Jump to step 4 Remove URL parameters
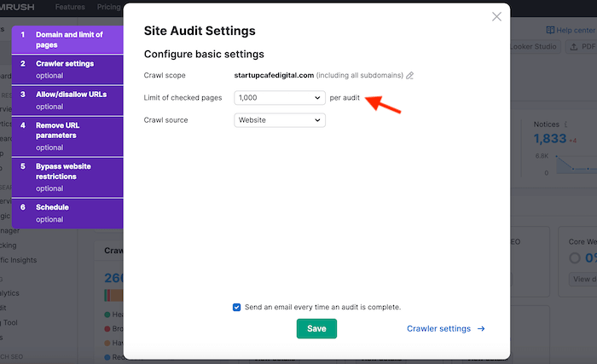 pyautogui.click(x=68, y=135)
